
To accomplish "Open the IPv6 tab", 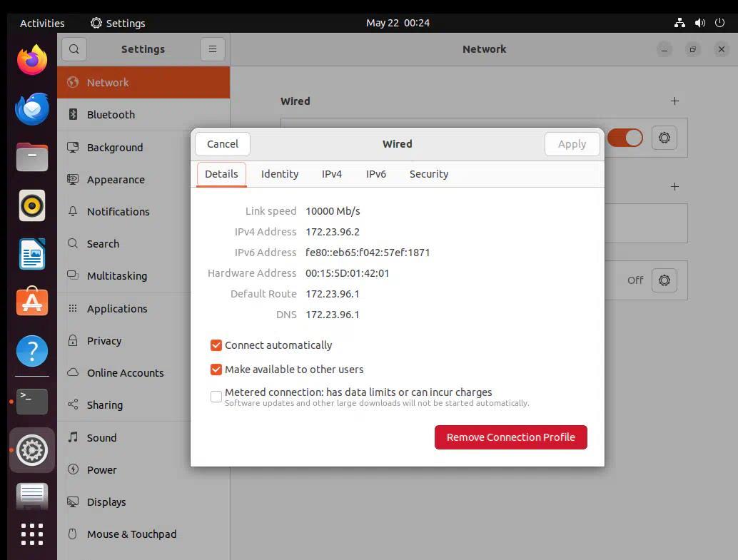I will (376, 174).
